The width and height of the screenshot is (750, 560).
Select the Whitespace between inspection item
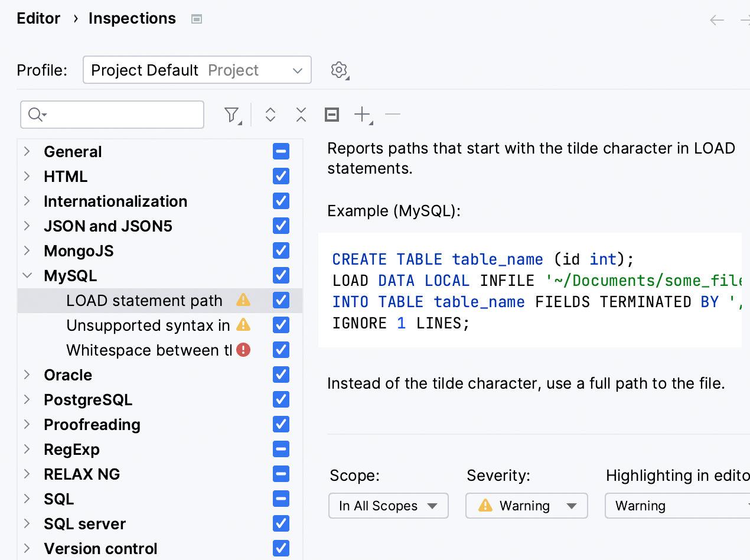[x=148, y=350]
